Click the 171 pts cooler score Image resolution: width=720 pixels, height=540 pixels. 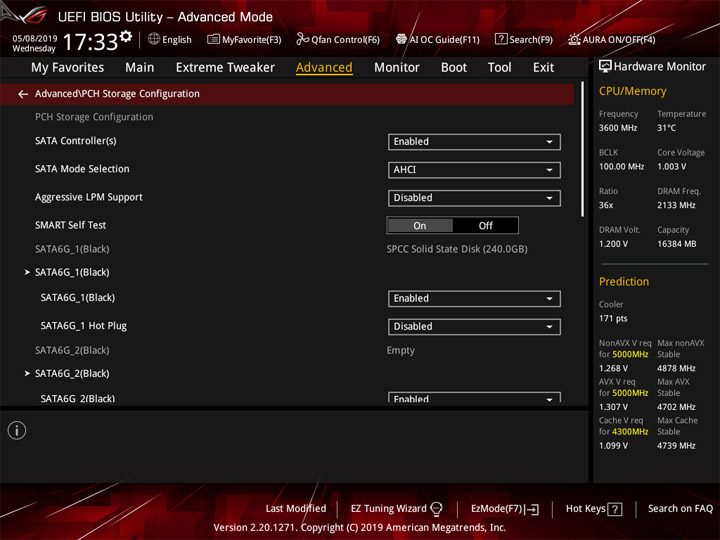[x=613, y=319]
